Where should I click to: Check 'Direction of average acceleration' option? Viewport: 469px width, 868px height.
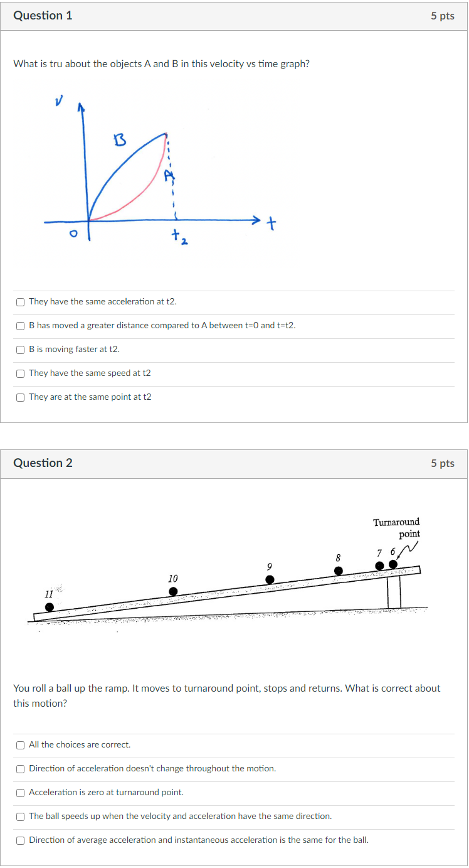coord(20,840)
